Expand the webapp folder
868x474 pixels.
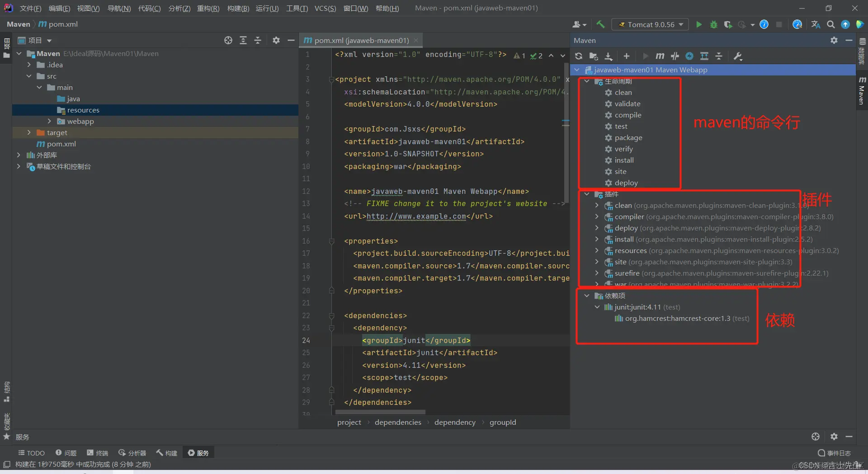click(49, 121)
